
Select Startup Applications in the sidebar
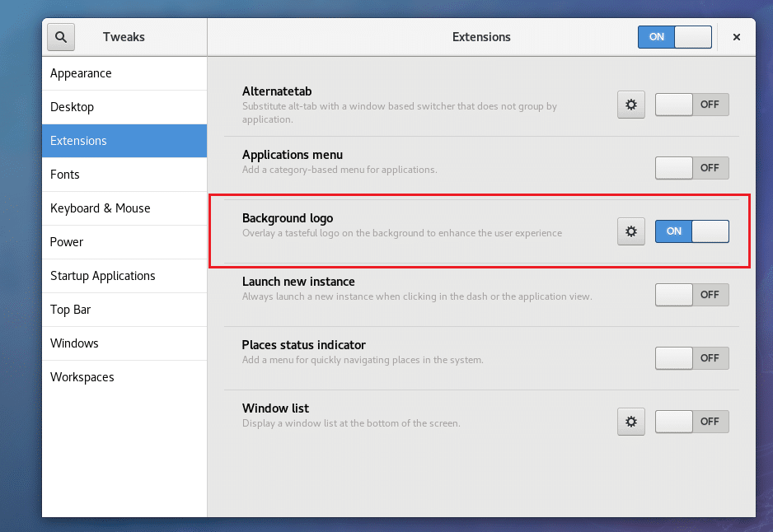click(x=104, y=276)
